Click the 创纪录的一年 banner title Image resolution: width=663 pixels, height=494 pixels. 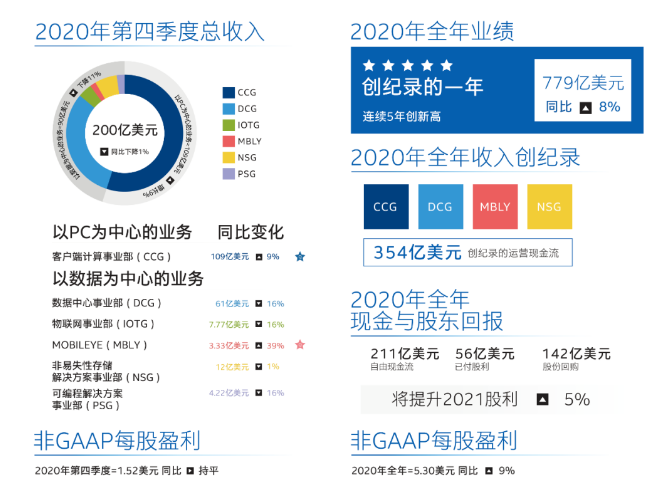422,87
